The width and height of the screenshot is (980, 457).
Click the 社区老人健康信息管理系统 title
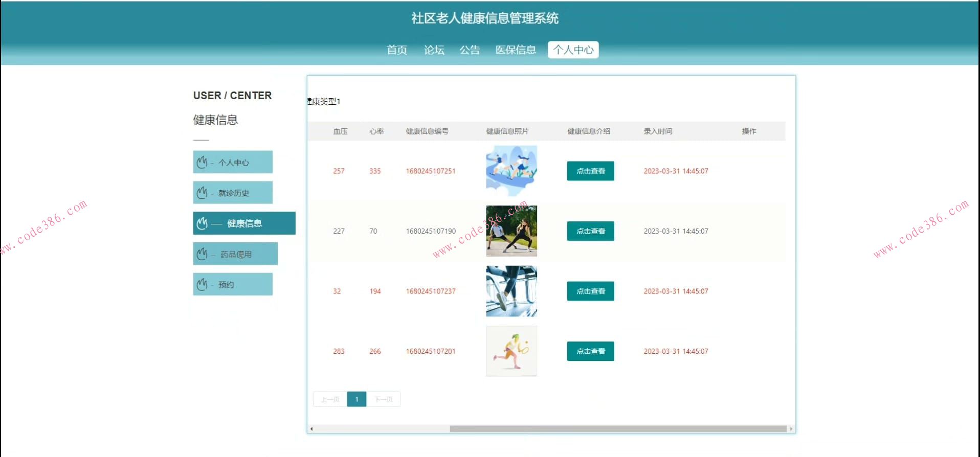pyautogui.click(x=485, y=18)
